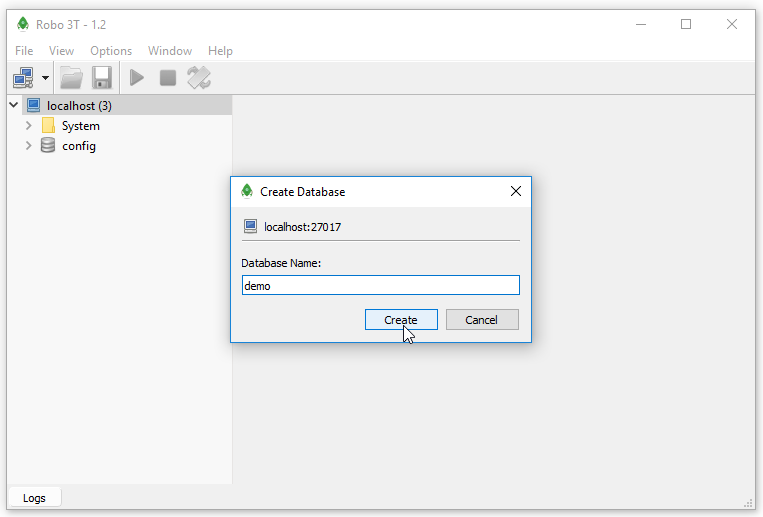This screenshot has height=517, width=763.
Task: Click the config database cylinder icon
Action: tap(48, 145)
